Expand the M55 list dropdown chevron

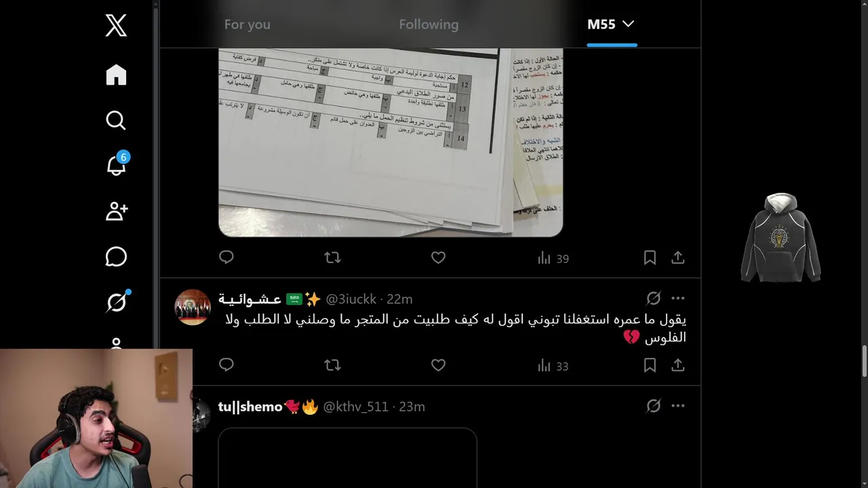coord(629,24)
